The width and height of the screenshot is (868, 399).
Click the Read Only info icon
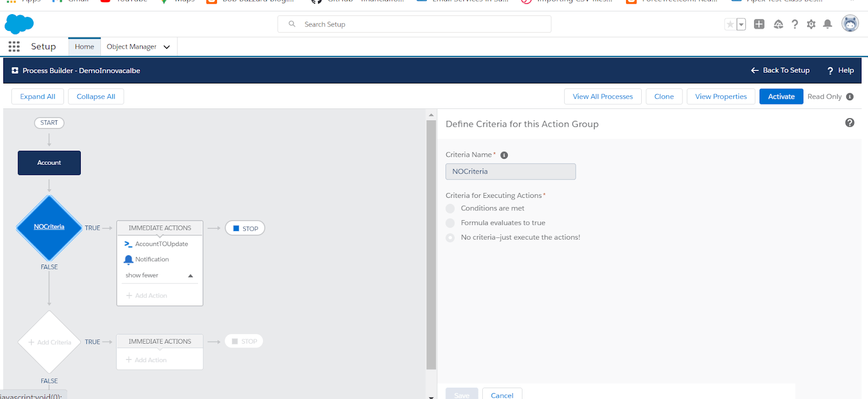[850, 96]
